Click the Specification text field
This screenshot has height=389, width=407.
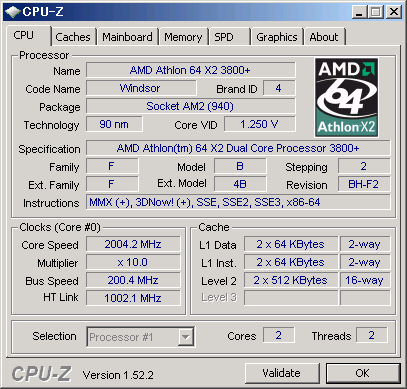[x=238, y=148]
